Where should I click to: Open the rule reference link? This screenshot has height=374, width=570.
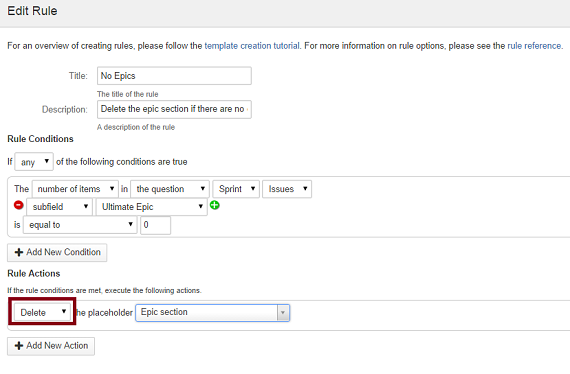coord(534,46)
